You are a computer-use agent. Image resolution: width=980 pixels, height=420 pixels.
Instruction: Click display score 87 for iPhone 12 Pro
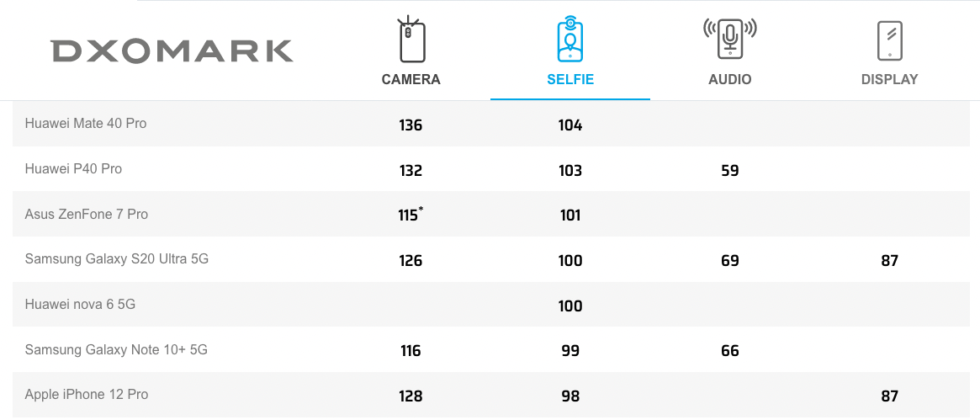point(889,396)
